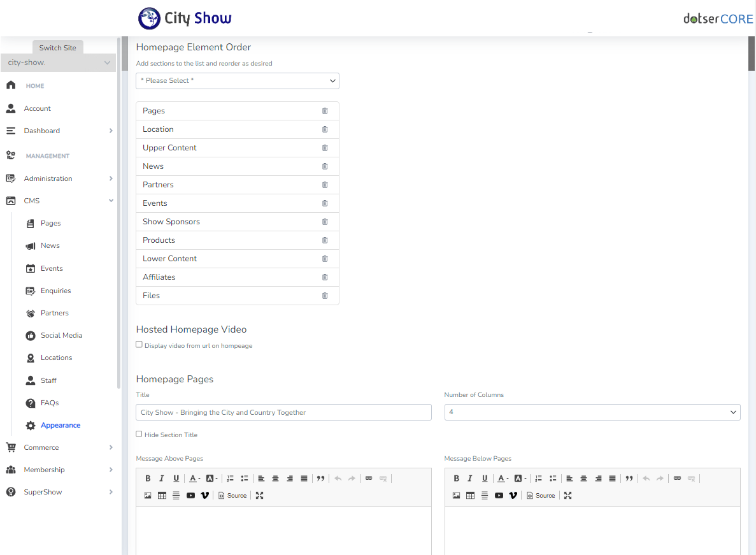The height and width of the screenshot is (555, 756).
Task: Insert YouTube video in Message Above Pages editor
Action: (190, 496)
